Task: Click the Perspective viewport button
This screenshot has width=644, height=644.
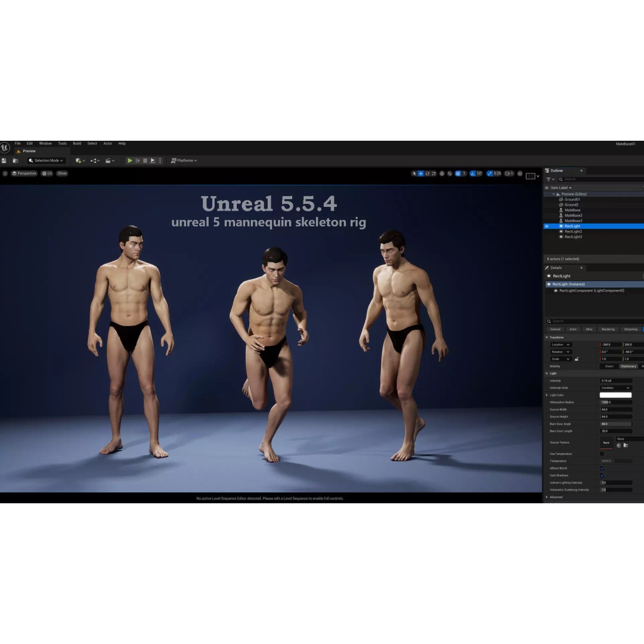Action: 24,174
